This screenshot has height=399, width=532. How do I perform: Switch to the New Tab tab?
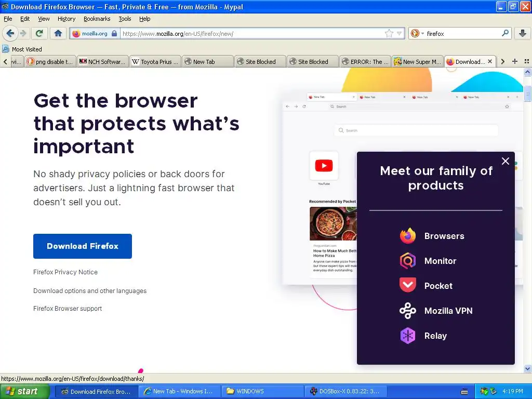(208, 61)
